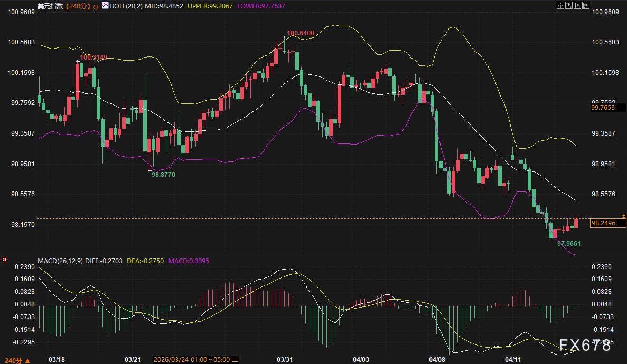Select the 04/08 date on time axis
Image resolution: width=627 pixels, height=364 pixels.
(x=437, y=359)
